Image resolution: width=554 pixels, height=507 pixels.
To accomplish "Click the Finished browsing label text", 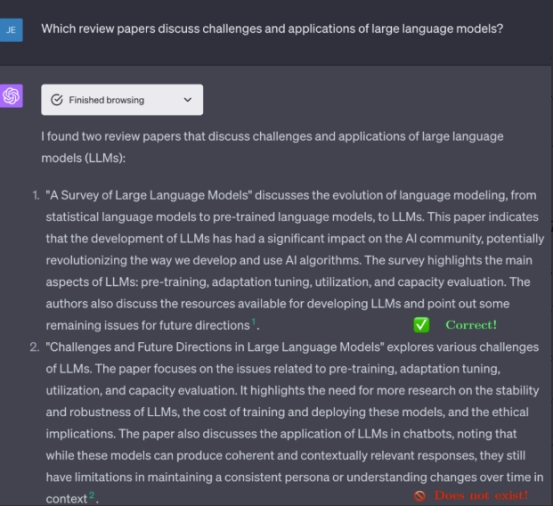I will [106, 100].
